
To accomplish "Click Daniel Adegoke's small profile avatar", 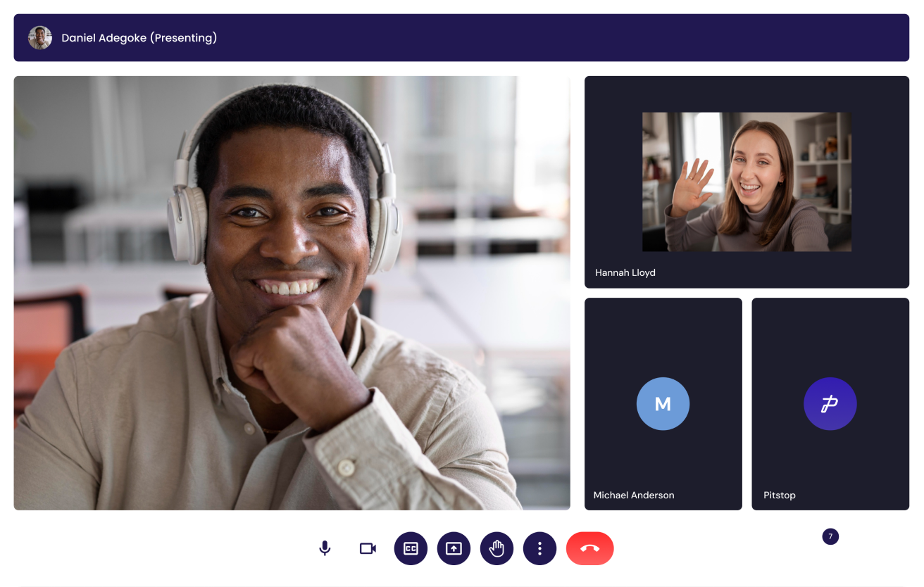I will tap(40, 38).
